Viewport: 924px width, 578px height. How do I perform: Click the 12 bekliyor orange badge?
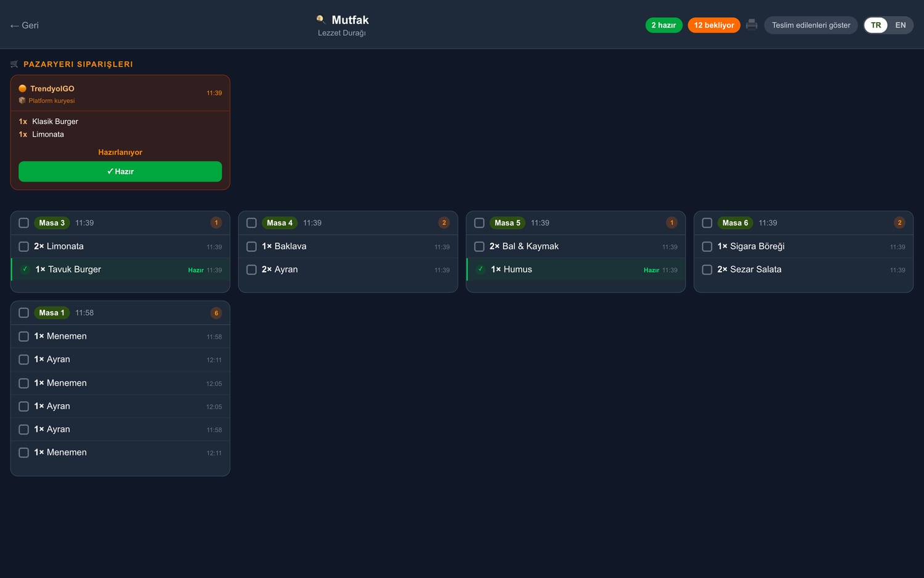[714, 25]
